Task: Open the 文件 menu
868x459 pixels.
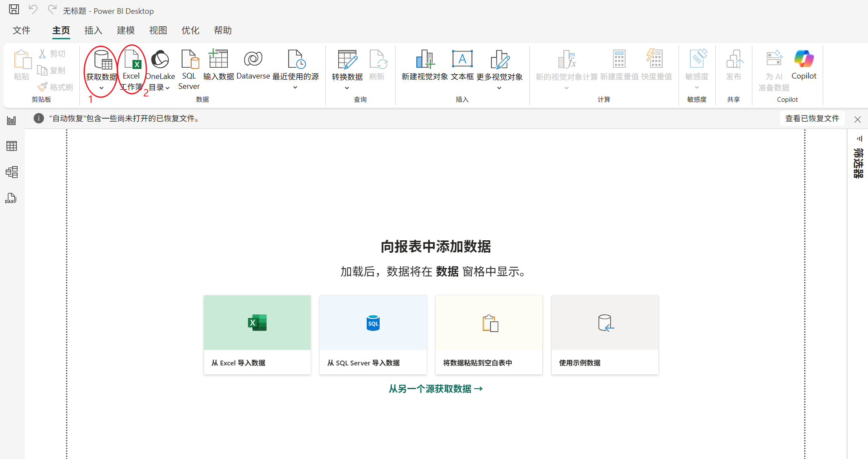Action: pos(22,30)
